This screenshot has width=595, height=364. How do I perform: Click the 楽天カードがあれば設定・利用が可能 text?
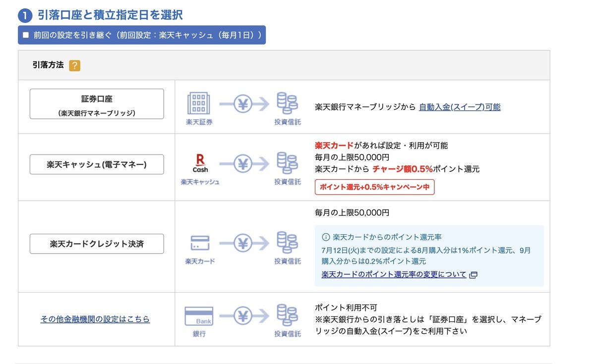(381, 146)
